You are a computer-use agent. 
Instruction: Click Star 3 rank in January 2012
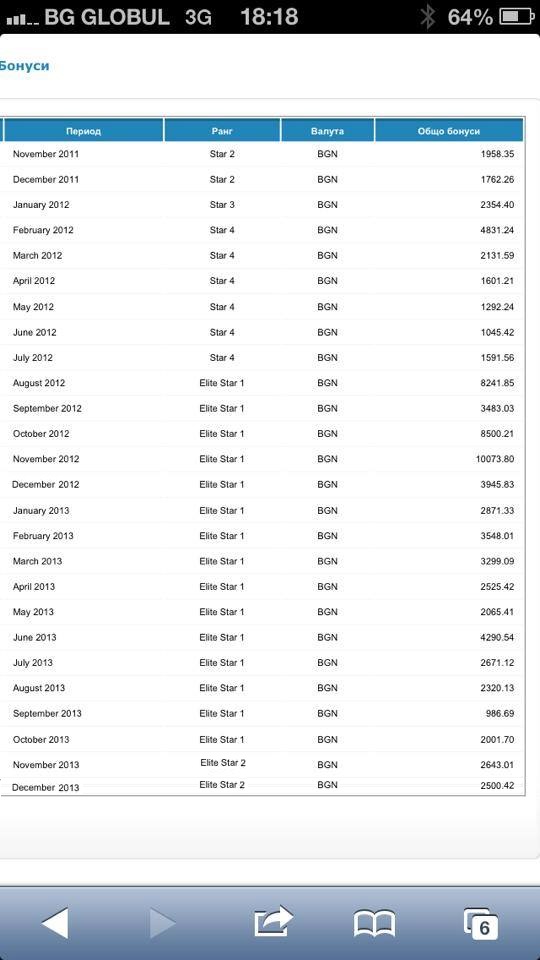pyautogui.click(x=222, y=204)
